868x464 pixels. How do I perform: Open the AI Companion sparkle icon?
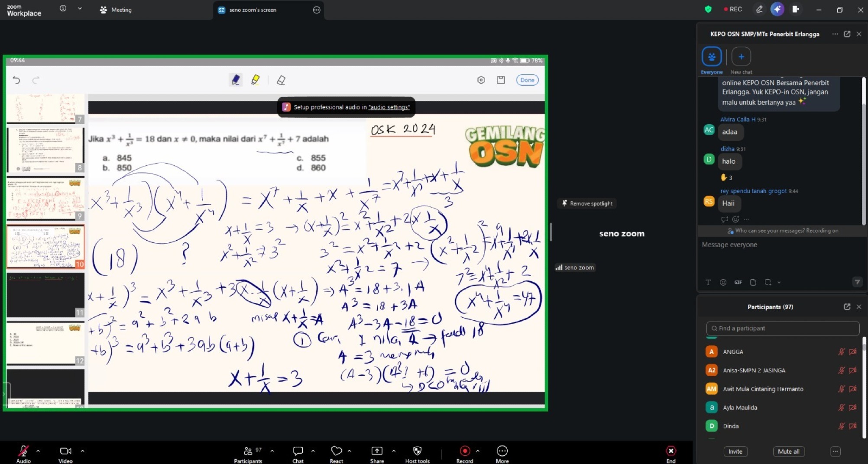(x=777, y=9)
